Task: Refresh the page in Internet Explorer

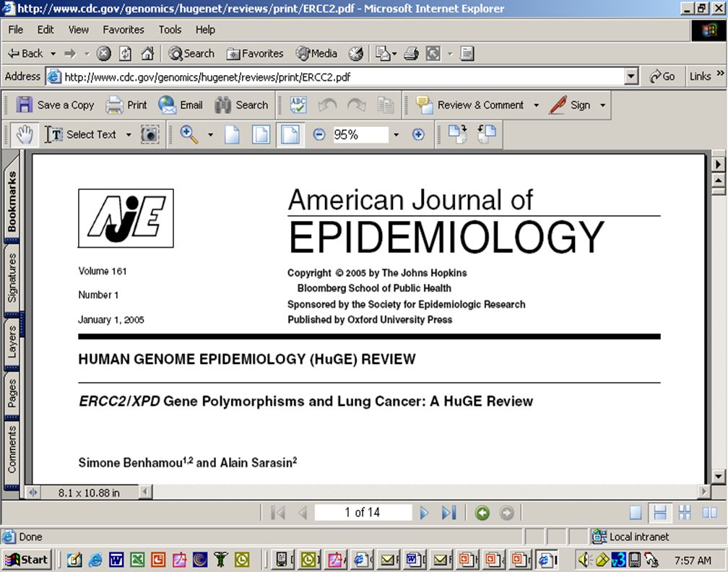Action: pos(126,54)
